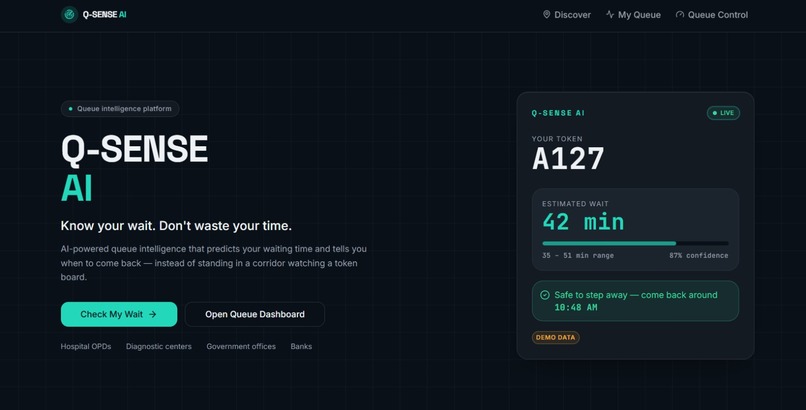Image resolution: width=806 pixels, height=410 pixels.
Task: Click the 35 - 51 min range text
Action: [x=578, y=255]
